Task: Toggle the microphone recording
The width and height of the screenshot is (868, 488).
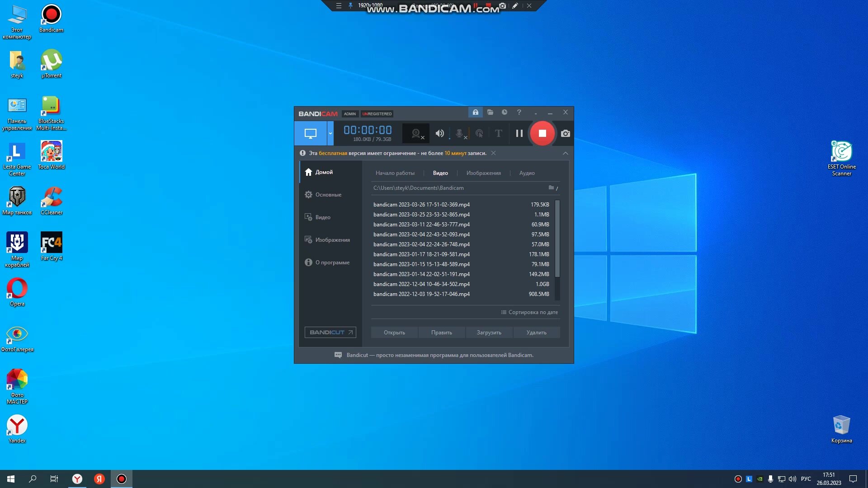Action: click(460, 133)
